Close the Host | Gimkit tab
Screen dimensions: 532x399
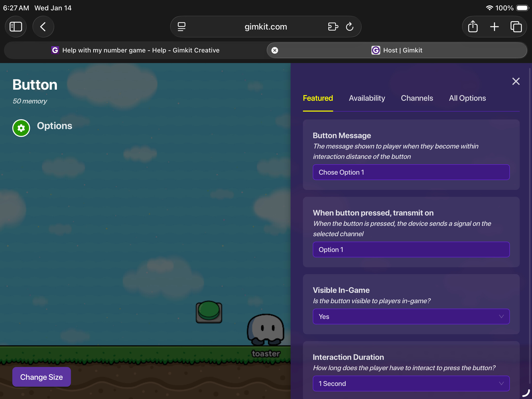click(275, 50)
